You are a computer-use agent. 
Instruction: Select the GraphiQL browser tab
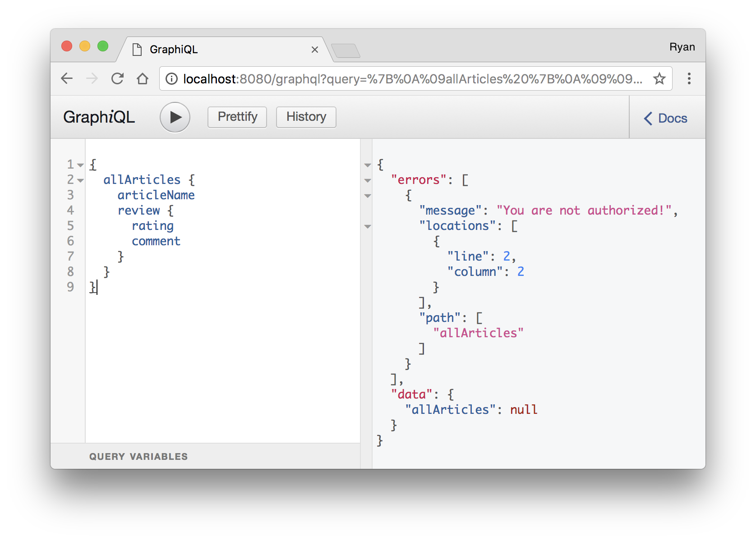pos(226,50)
